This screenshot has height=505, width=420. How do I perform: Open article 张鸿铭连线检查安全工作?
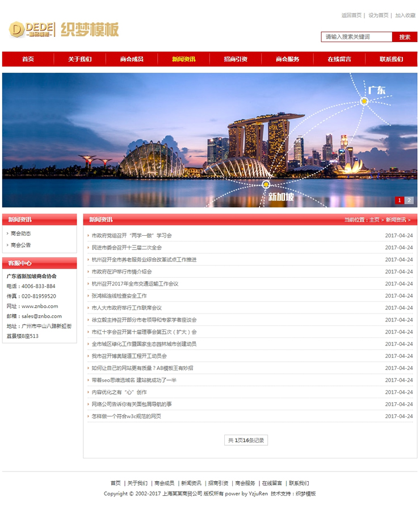tap(119, 296)
